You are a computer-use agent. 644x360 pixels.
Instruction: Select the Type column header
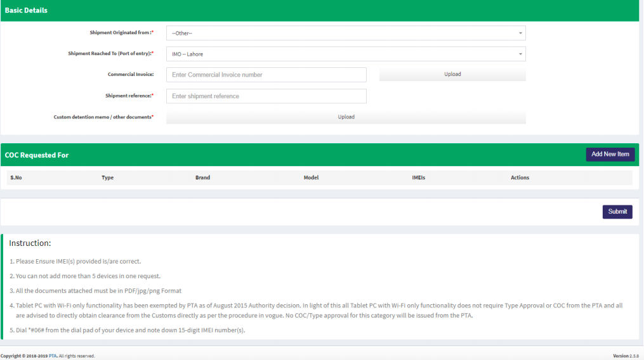[107, 177]
